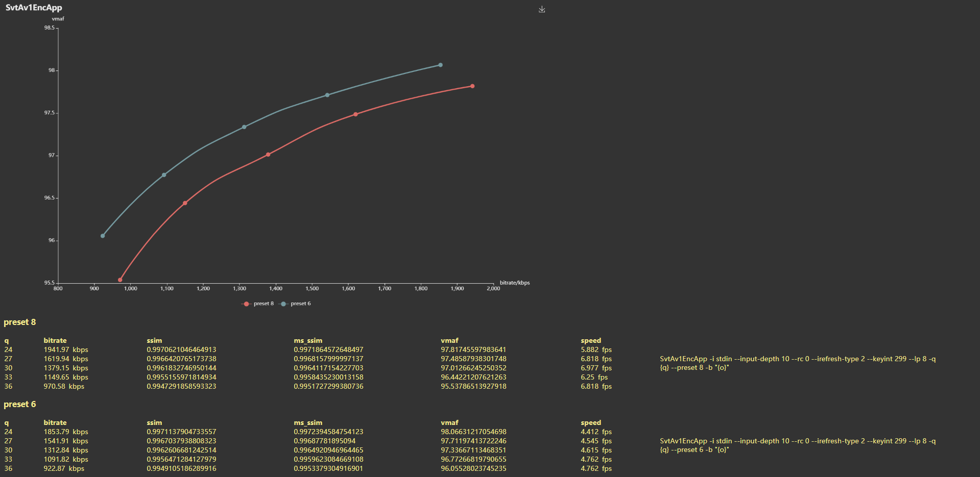The height and width of the screenshot is (477, 980).
Task: Click the preset 8 section heading
Action: pos(19,322)
